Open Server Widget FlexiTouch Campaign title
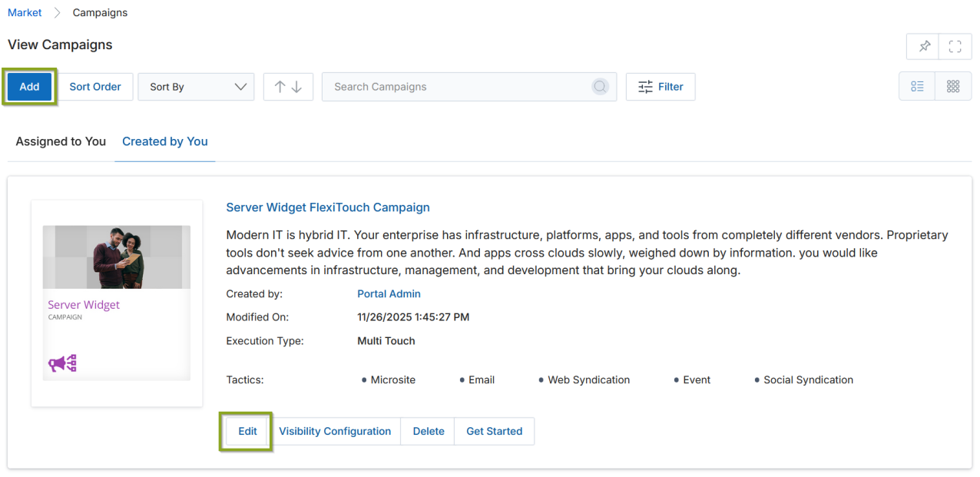 (x=328, y=207)
